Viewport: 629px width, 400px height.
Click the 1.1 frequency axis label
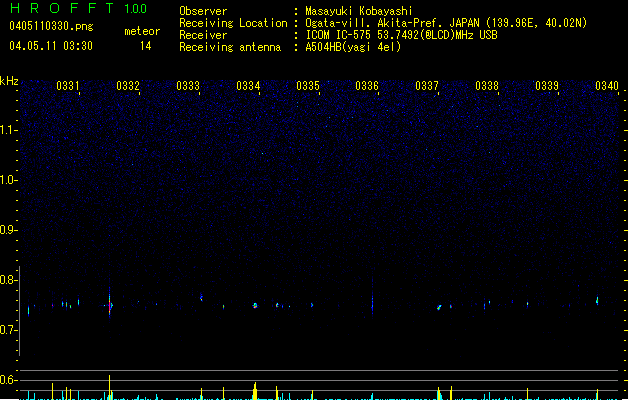pos(8,130)
